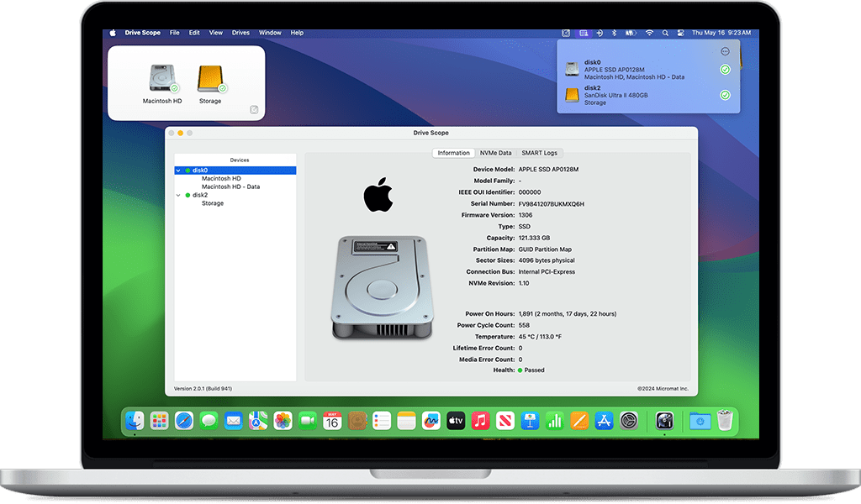Screen dimensions: 861x504
Task: Select Macintosh HD - Data volume
Action: (x=230, y=187)
